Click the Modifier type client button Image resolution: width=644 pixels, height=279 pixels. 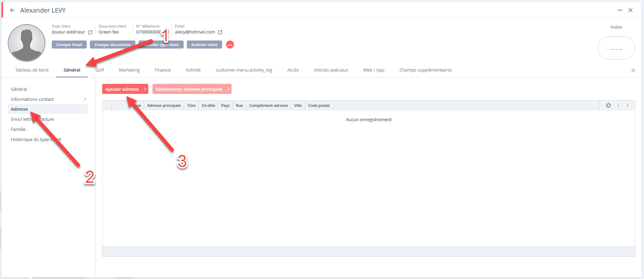tap(161, 45)
